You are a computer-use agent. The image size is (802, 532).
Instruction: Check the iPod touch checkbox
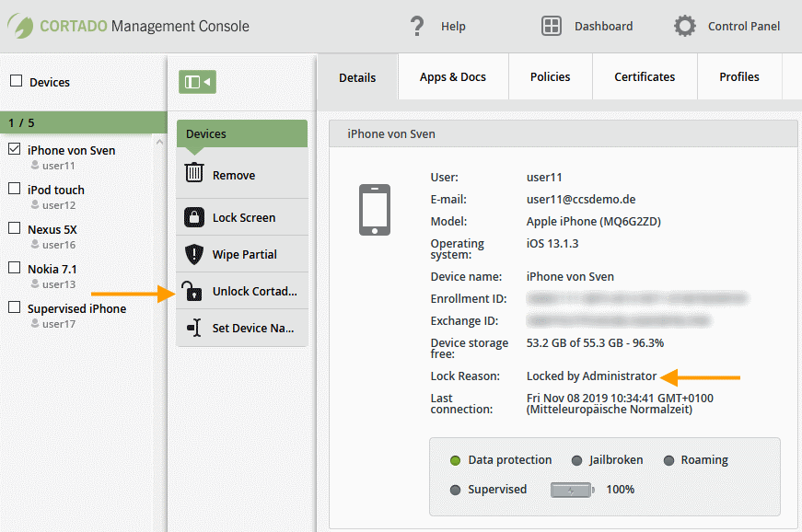pos(15,189)
